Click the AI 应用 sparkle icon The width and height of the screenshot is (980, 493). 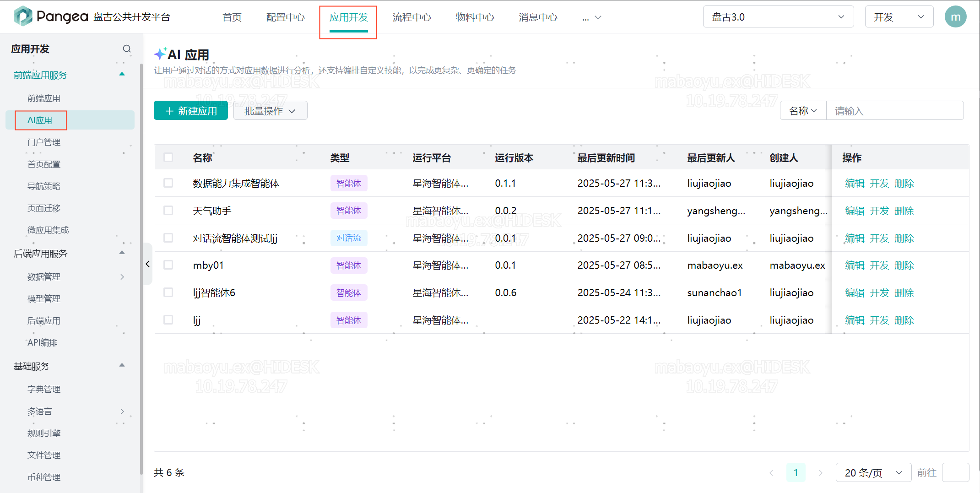pos(160,54)
